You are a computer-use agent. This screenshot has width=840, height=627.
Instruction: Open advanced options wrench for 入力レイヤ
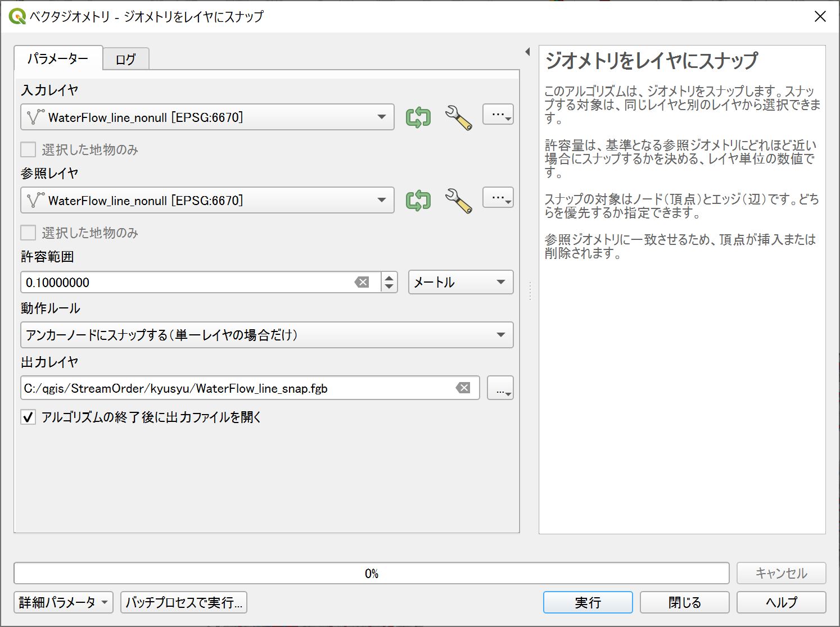point(459,117)
